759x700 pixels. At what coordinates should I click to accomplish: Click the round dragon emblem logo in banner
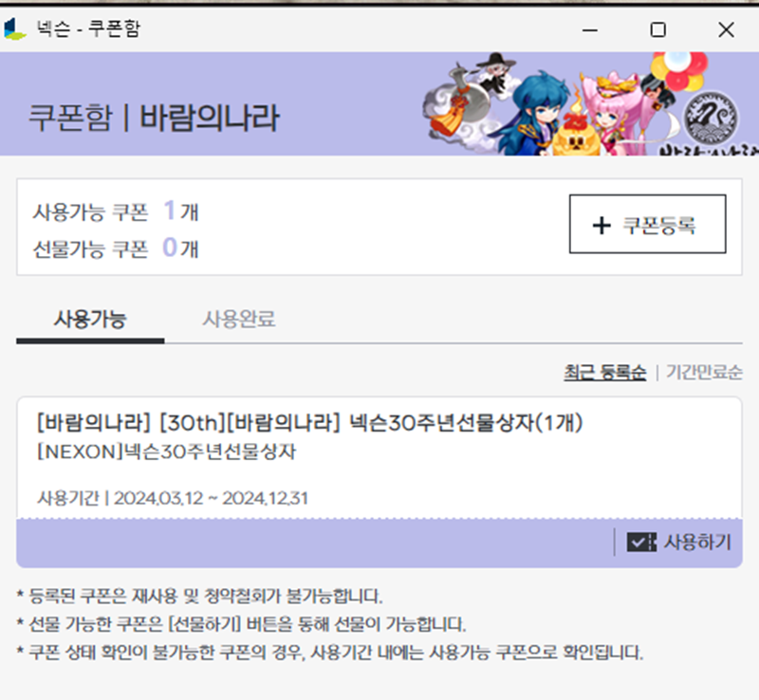(711, 118)
